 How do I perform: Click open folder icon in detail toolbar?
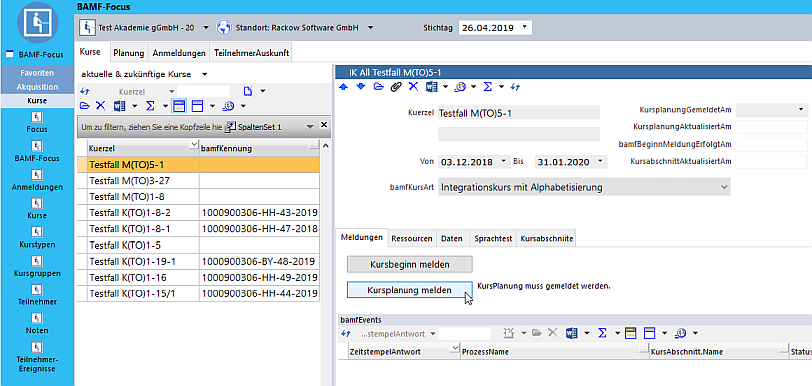379,87
